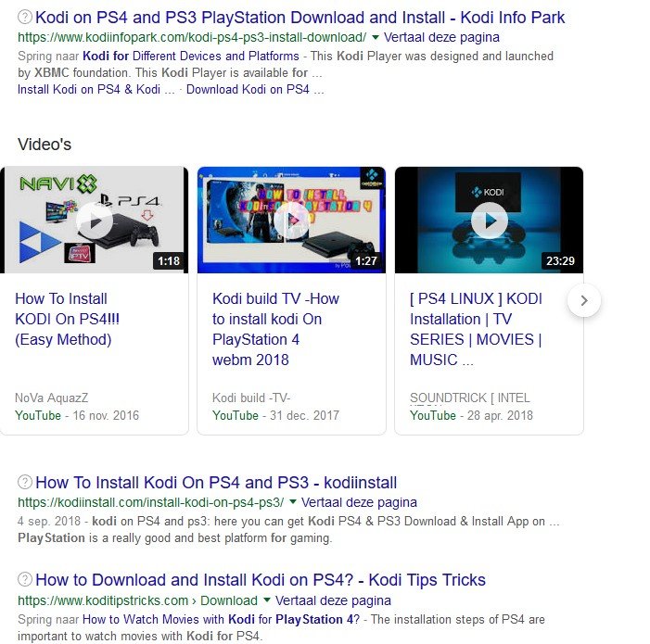The width and height of the screenshot is (650, 644).
Task: Click the Download breadcrumb in koditipstricks URL
Action: click(229, 600)
